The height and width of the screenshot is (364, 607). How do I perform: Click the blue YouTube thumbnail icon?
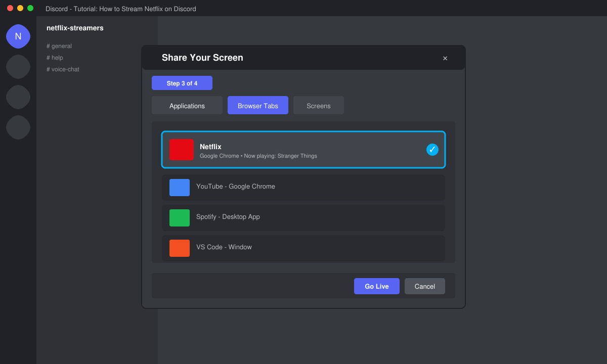(180, 188)
